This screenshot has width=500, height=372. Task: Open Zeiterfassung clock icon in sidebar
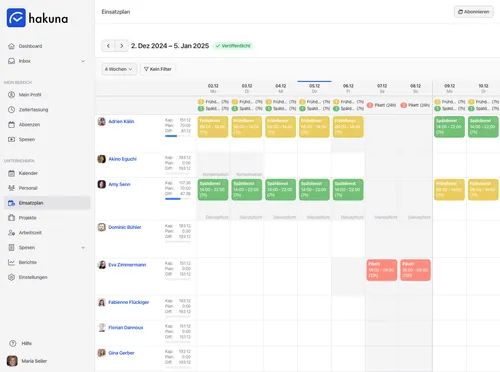[x=11, y=110]
